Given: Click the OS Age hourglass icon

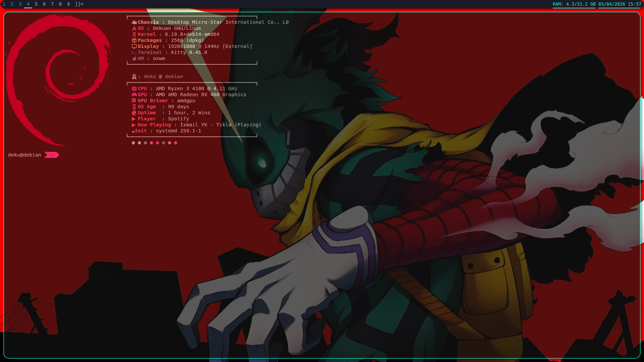Looking at the screenshot, I should click(x=134, y=107).
